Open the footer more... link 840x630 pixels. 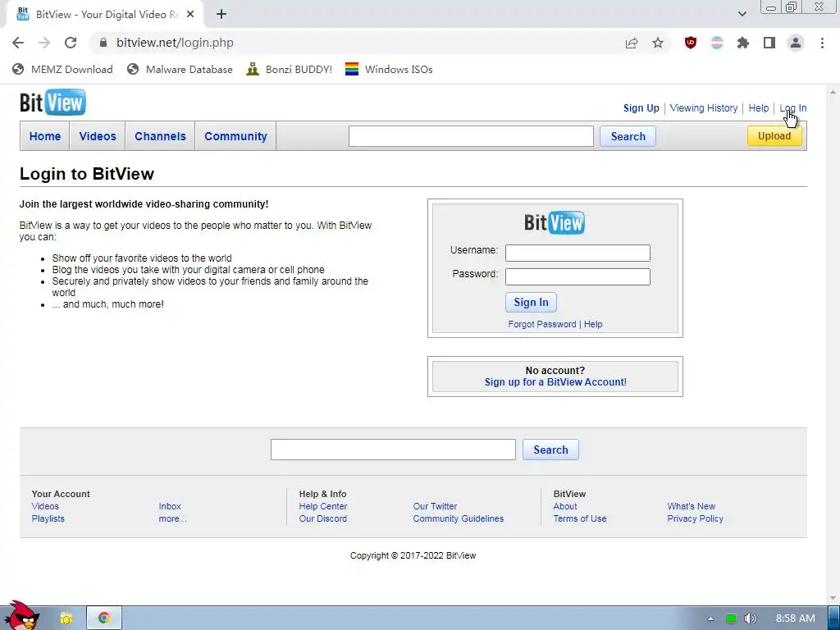click(x=172, y=518)
